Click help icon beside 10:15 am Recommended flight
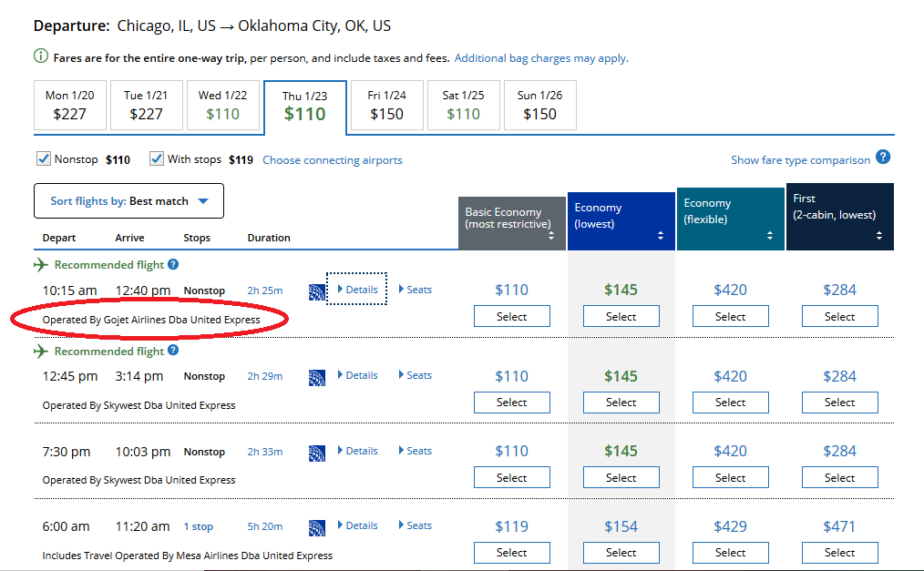The image size is (924, 571). click(172, 264)
